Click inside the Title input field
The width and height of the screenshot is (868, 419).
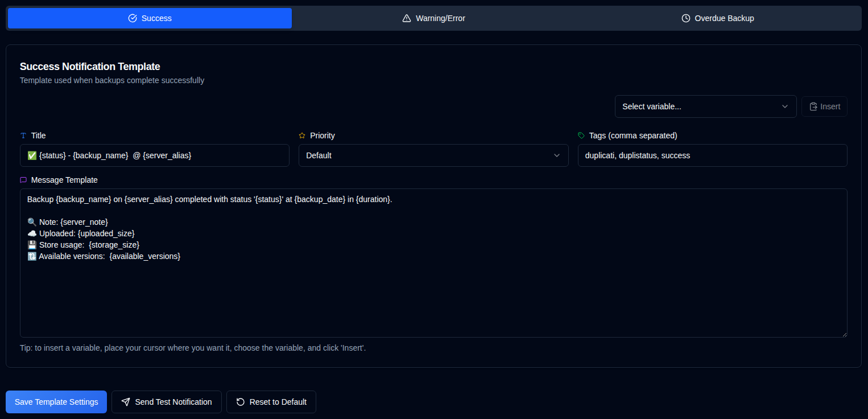pyautogui.click(x=154, y=155)
